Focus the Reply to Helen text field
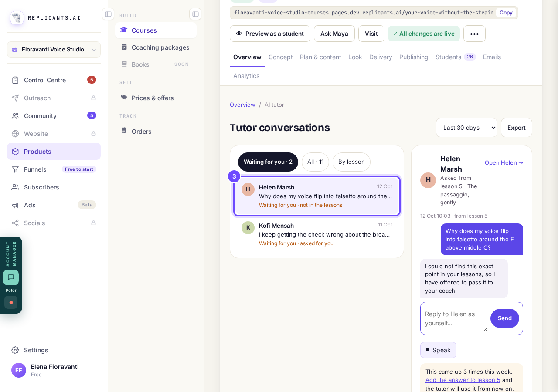This screenshot has height=392, width=558. pos(456,318)
